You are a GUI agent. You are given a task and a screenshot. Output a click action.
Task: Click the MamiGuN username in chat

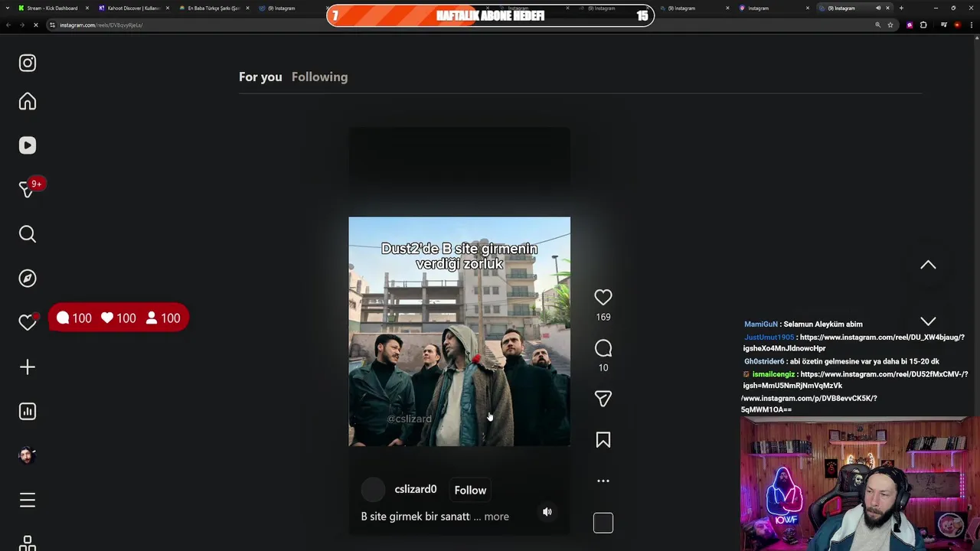click(x=760, y=324)
